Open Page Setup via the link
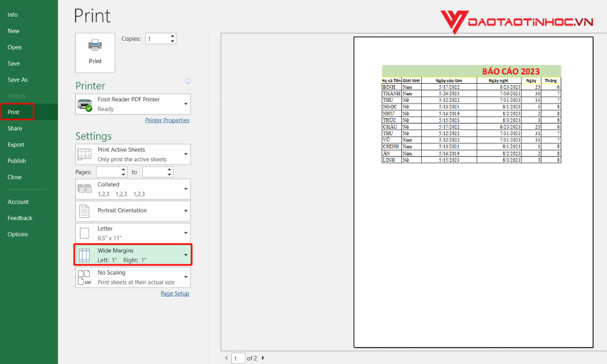The width and height of the screenshot is (607, 364). click(175, 293)
